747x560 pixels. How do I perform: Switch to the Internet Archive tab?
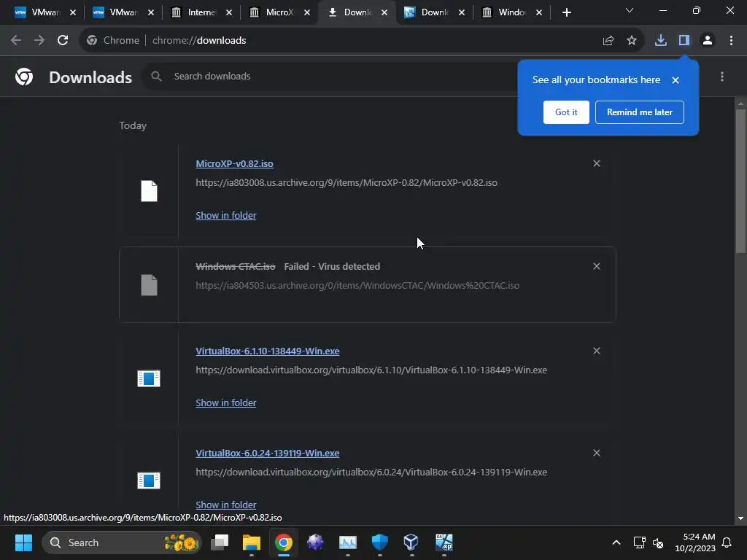click(201, 12)
